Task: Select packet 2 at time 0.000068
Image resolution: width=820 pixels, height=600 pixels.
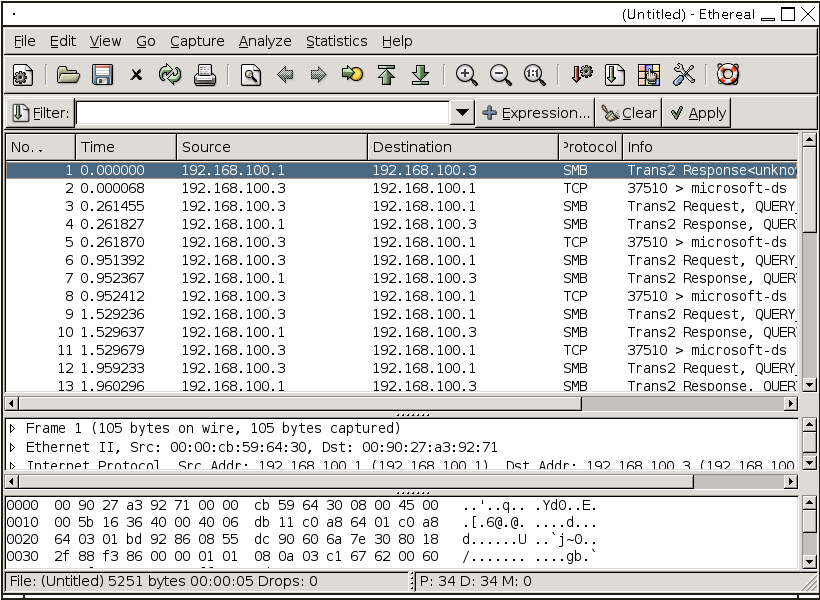Action: click(x=402, y=188)
